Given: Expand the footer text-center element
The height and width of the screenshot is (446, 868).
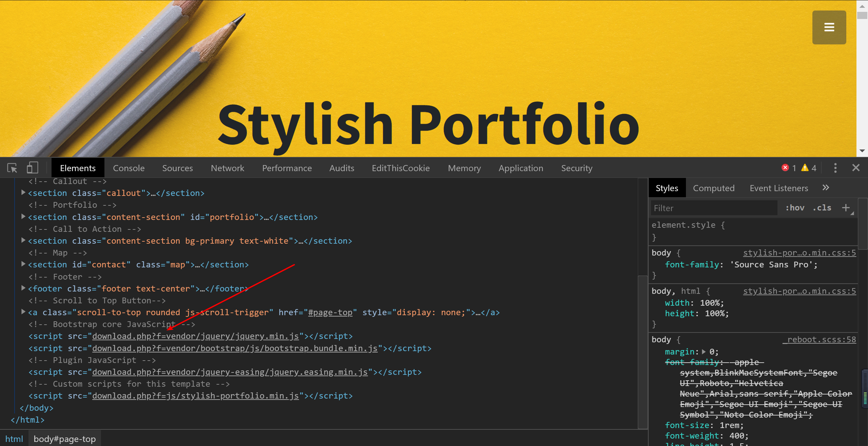Looking at the screenshot, I should pyautogui.click(x=23, y=288).
